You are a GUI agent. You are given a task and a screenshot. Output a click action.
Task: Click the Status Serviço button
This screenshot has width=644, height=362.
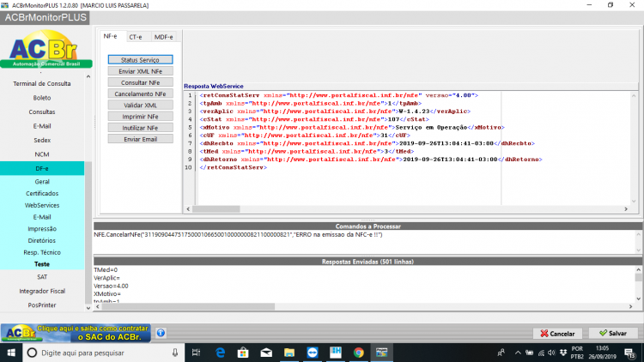[141, 60]
